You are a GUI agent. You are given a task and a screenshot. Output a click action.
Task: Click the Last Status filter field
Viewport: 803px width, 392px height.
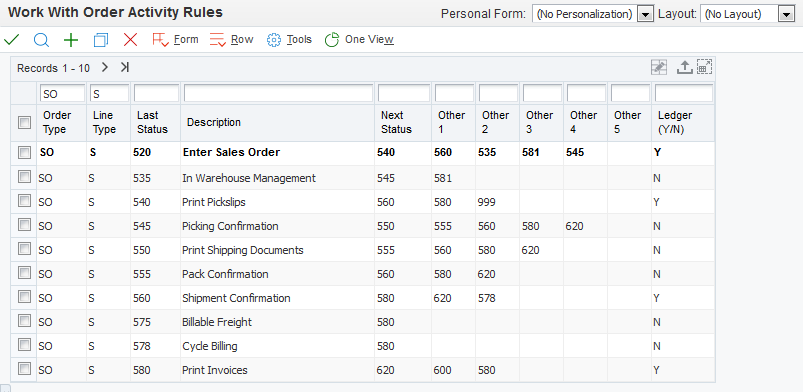pyautogui.click(x=156, y=93)
